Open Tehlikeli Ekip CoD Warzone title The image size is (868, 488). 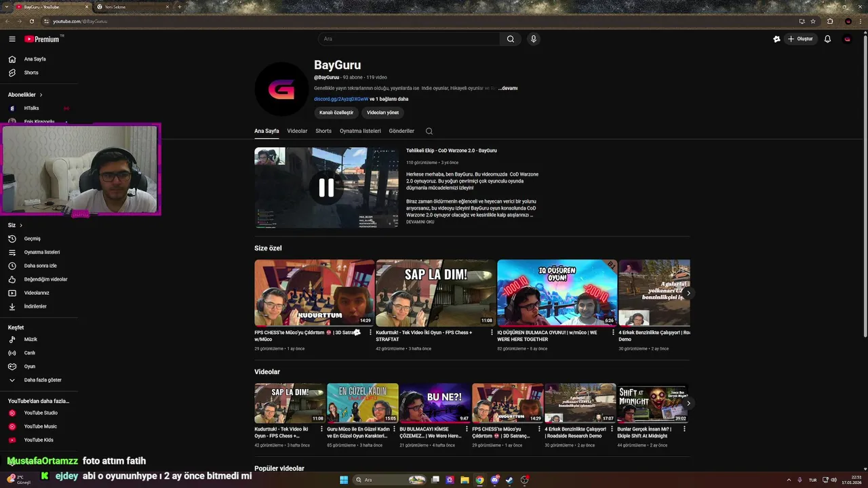click(452, 150)
